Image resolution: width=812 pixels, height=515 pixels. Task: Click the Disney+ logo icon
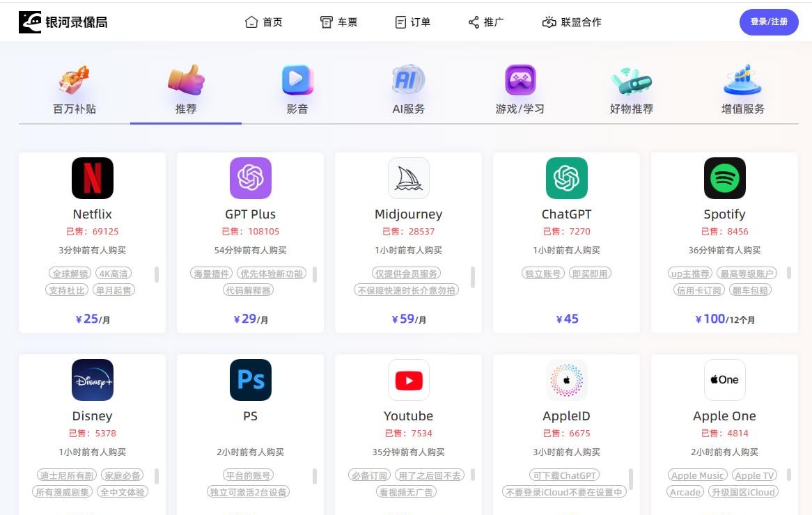tap(93, 380)
